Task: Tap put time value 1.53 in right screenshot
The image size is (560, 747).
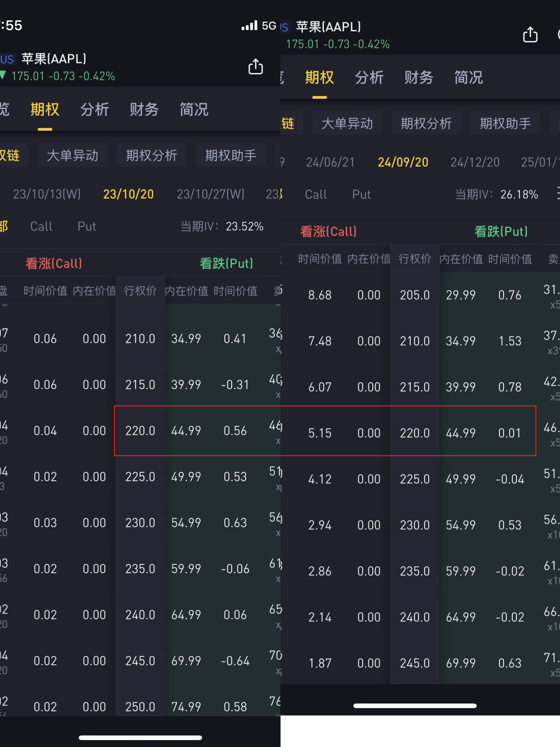Action: click(510, 341)
